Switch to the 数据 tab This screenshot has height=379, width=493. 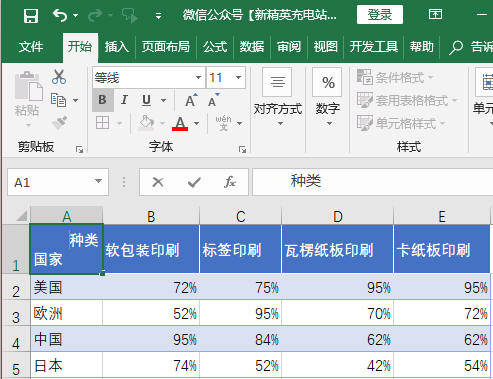pos(252,47)
